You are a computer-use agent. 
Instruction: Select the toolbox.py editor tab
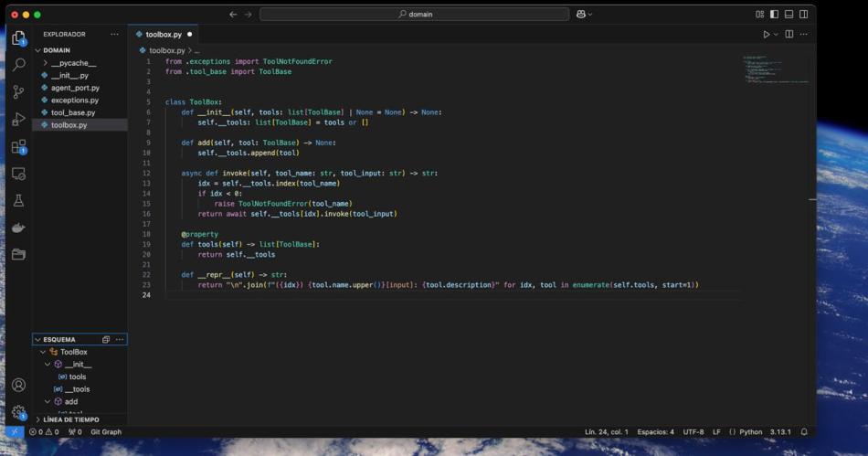coord(164,35)
